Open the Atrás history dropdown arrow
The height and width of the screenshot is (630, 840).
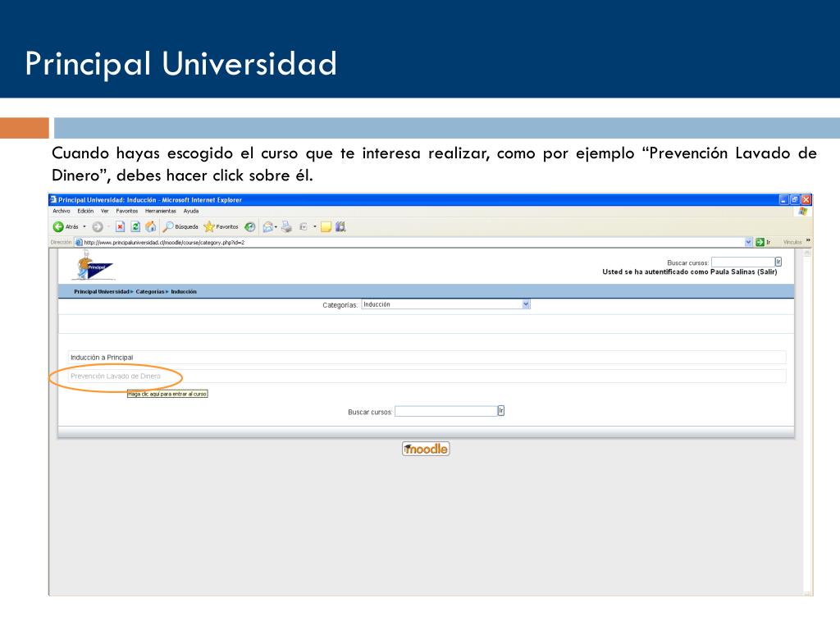(84, 226)
